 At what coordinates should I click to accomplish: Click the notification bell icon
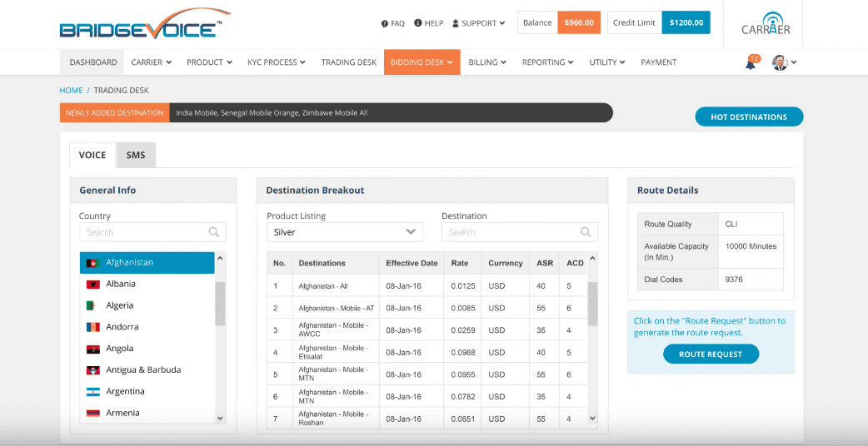[750, 63]
